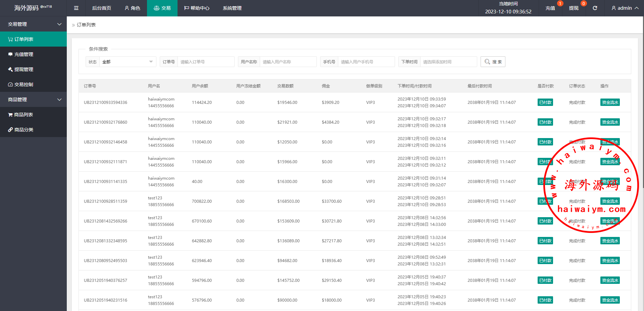
Task: Click the 充值 recharge notification item
Action: (x=550, y=8)
